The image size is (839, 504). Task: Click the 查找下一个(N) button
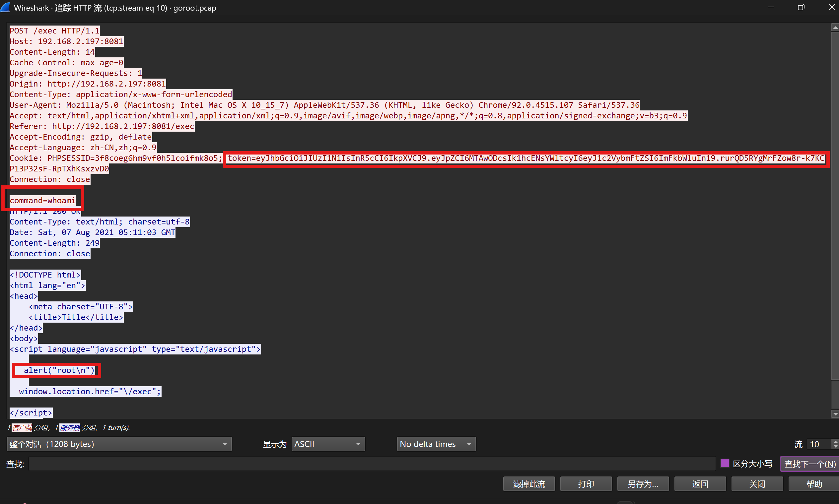pyautogui.click(x=810, y=464)
